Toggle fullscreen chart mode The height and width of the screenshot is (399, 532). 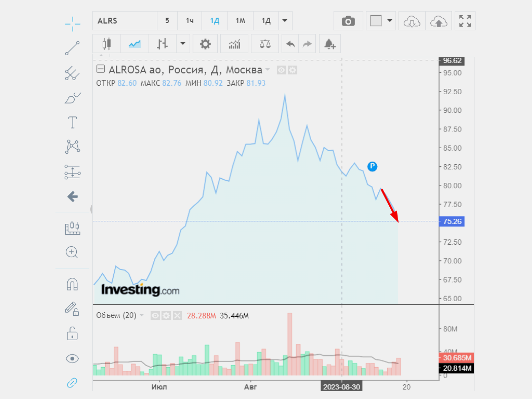465,21
